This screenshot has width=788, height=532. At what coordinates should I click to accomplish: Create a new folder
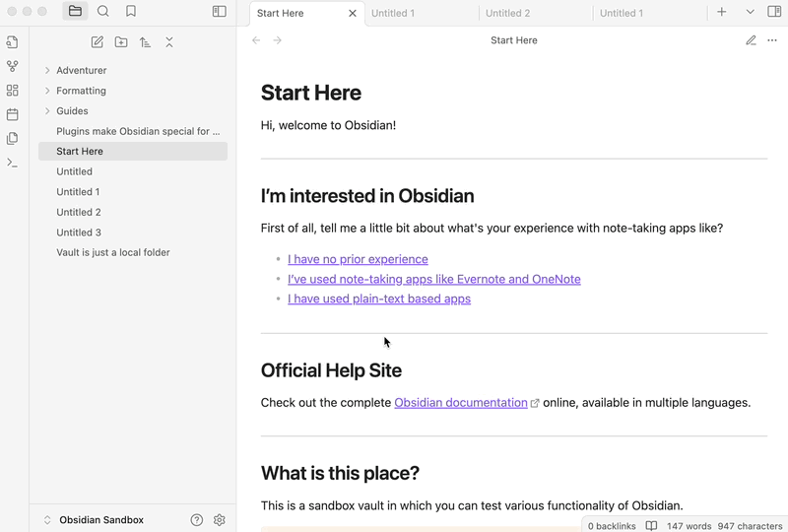click(x=121, y=42)
